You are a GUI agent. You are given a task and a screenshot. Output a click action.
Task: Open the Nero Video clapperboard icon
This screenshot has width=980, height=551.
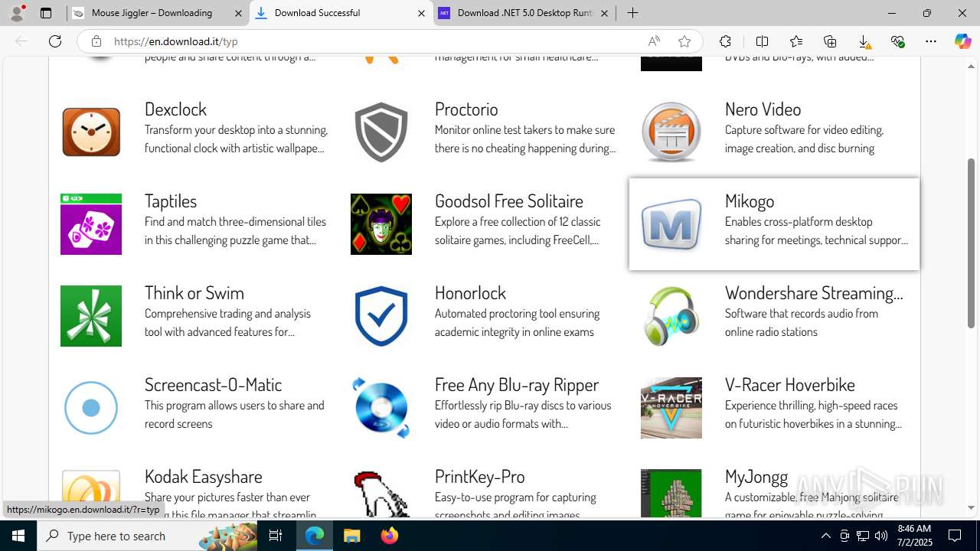pyautogui.click(x=671, y=132)
